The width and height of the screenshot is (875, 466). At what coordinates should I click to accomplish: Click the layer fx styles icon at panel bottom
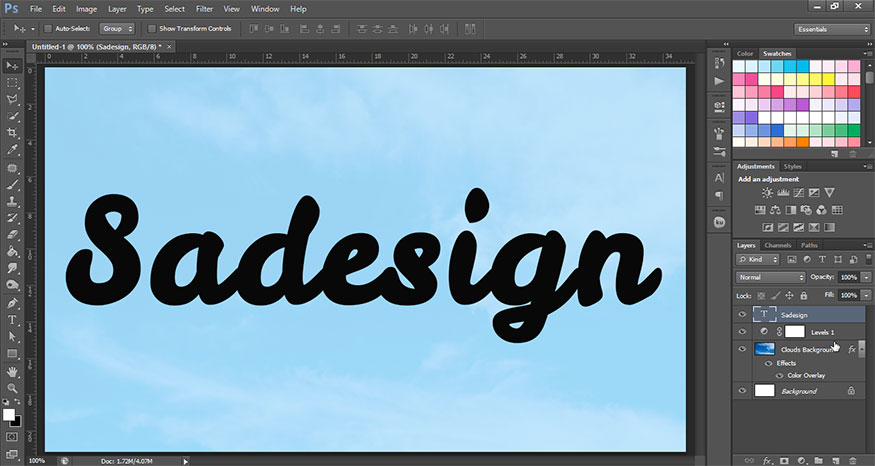coord(768,460)
